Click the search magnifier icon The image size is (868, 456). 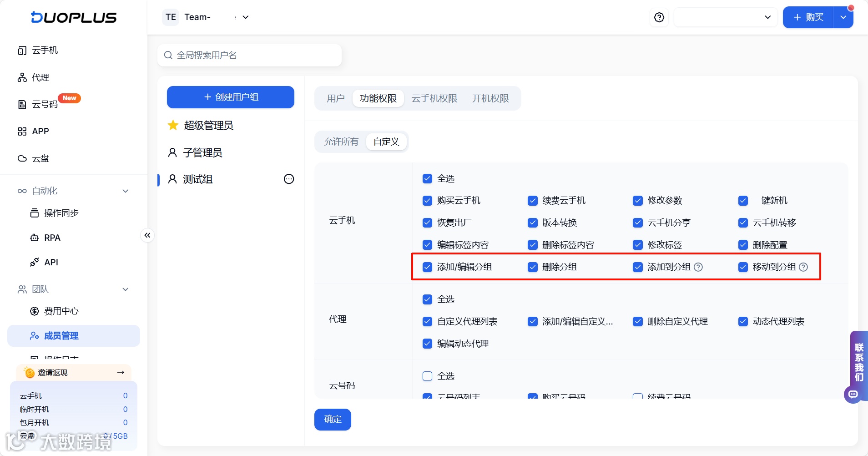pos(168,55)
